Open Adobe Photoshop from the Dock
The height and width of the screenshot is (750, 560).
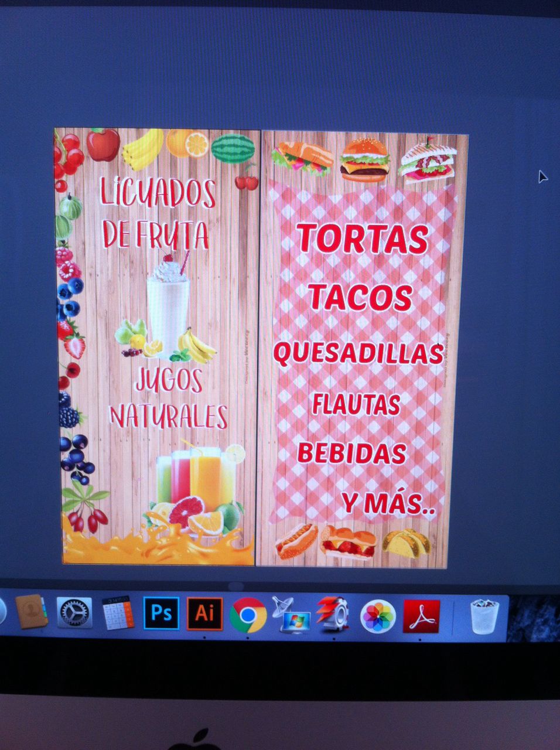pos(160,613)
